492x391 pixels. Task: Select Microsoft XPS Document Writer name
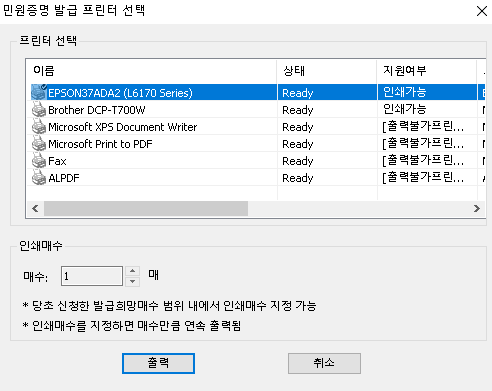(123, 127)
